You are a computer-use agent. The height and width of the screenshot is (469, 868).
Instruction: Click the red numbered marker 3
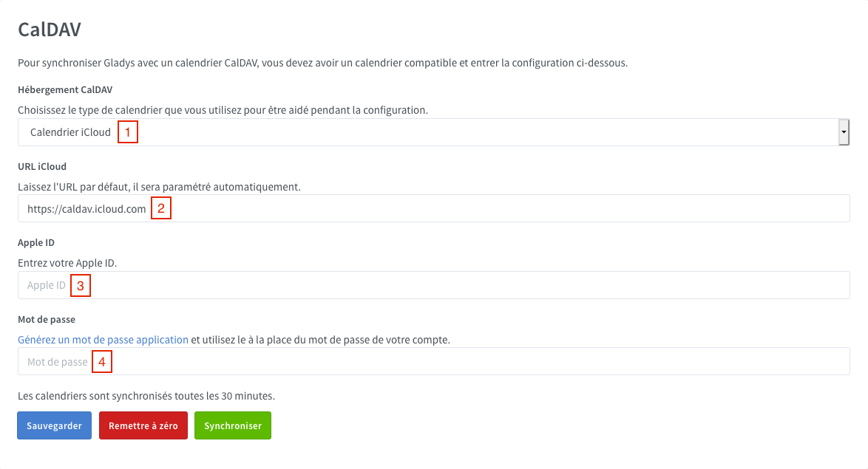coord(81,285)
